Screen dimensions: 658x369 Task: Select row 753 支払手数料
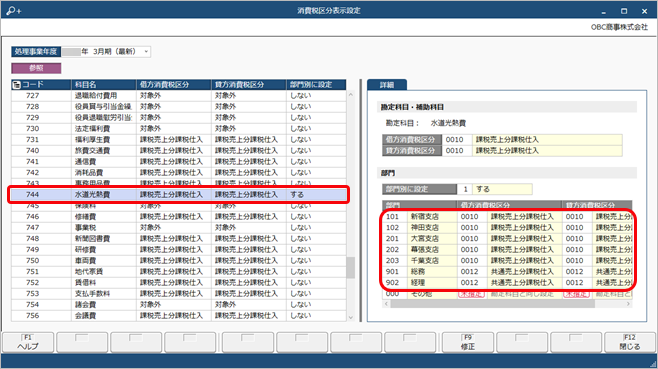pyautogui.click(x=179, y=293)
